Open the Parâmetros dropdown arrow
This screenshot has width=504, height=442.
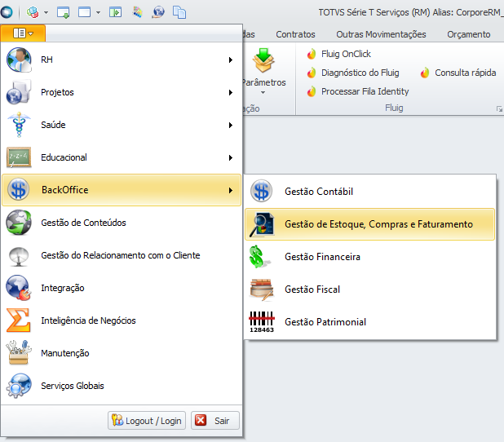[263, 93]
